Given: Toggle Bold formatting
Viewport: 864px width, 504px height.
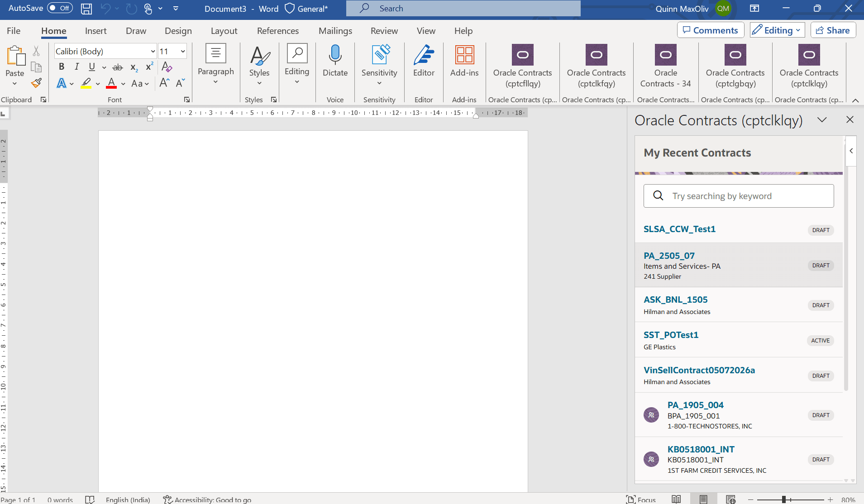Looking at the screenshot, I should [62, 67].
